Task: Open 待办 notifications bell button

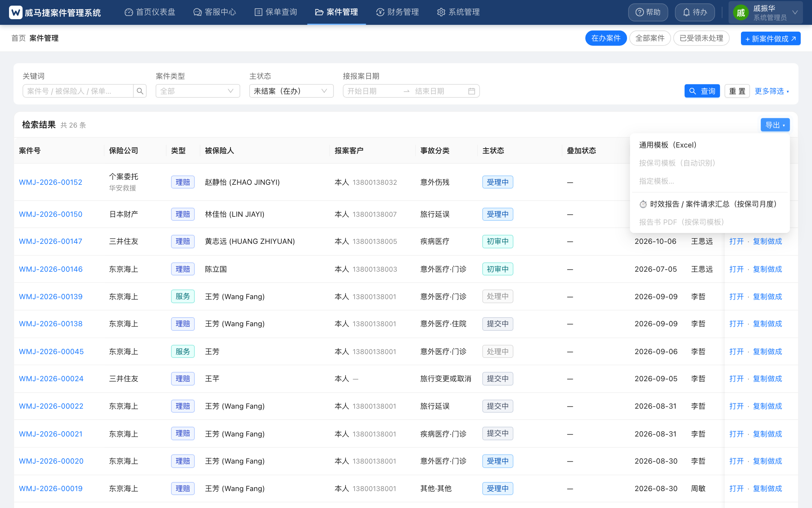Action: pyautogui.click(x=695, y=12)
